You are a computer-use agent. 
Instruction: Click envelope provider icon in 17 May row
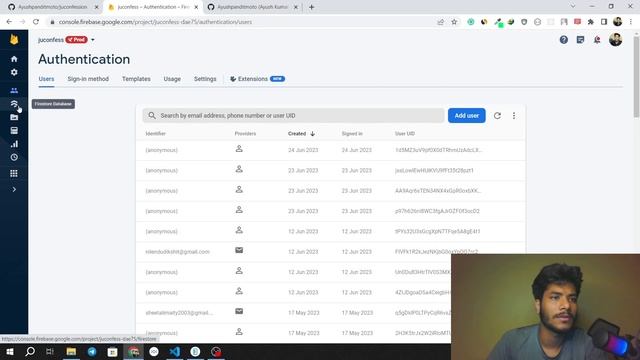(239, 311)
